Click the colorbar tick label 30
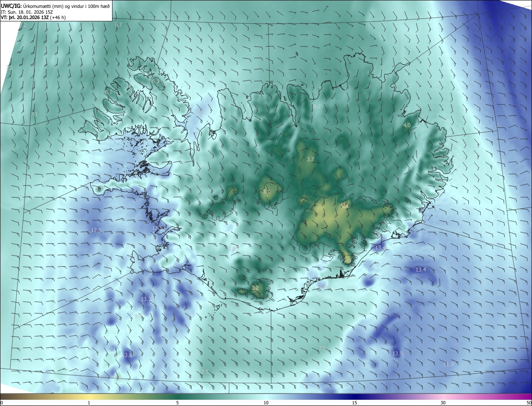This screenshot has width=532, height=406. click(443, 403)
